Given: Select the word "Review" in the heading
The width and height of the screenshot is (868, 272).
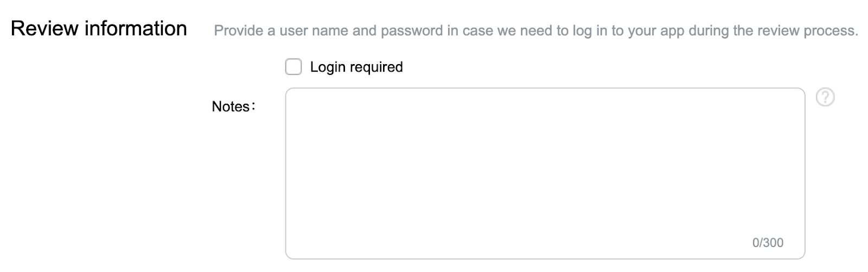Looking at the screenshot, I should click(44, 28).
